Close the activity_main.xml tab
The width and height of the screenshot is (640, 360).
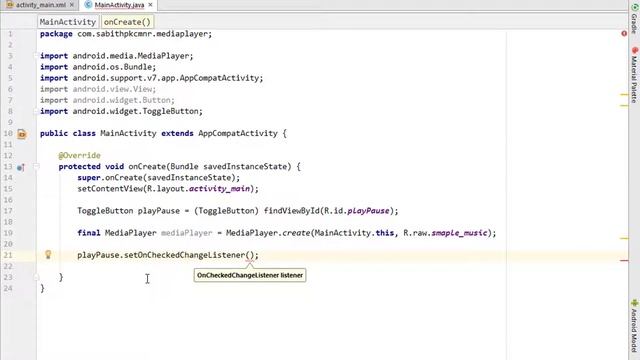click(72, 5)
